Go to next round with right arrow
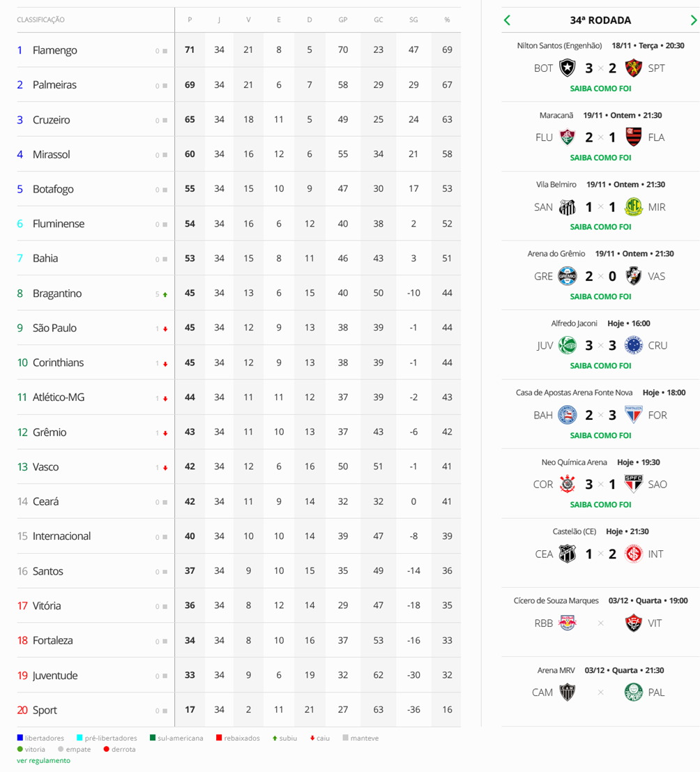 click(x=693, y=20)
